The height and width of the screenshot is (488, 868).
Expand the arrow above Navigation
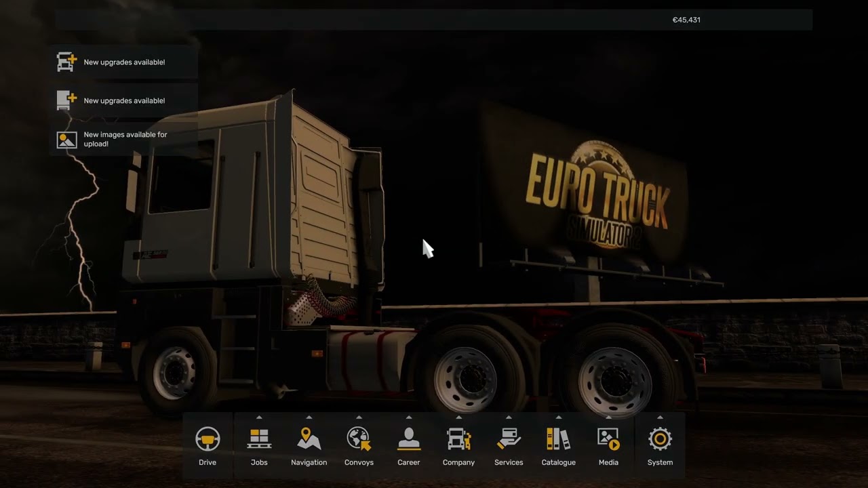tap(309, 418)
